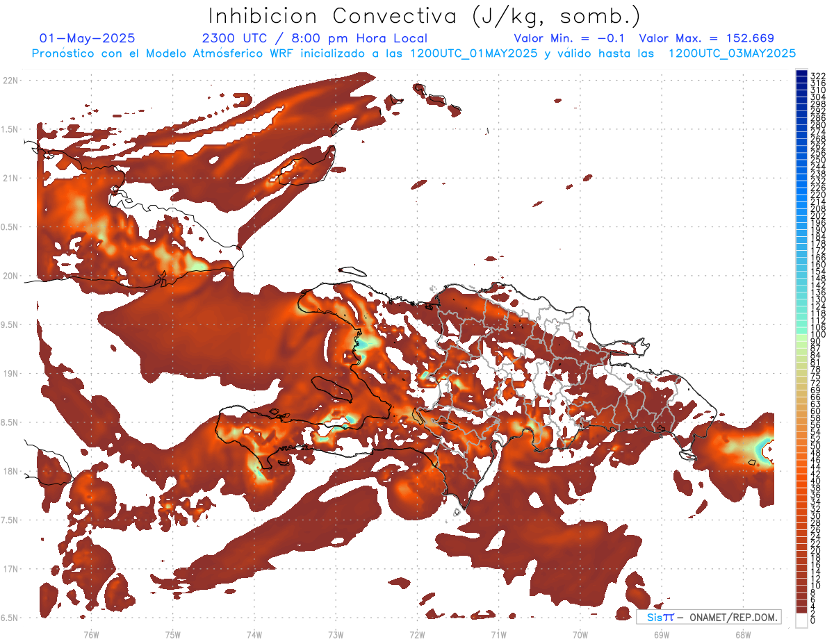
Task: Click the '160' value on the color scale
Action: coord(818,265)
